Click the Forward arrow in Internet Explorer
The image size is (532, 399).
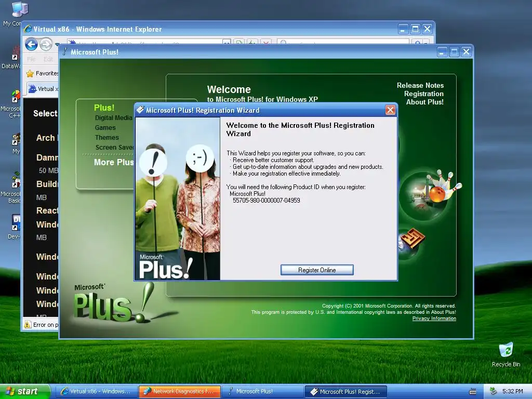pyautogui.click(x=46, y=44)
